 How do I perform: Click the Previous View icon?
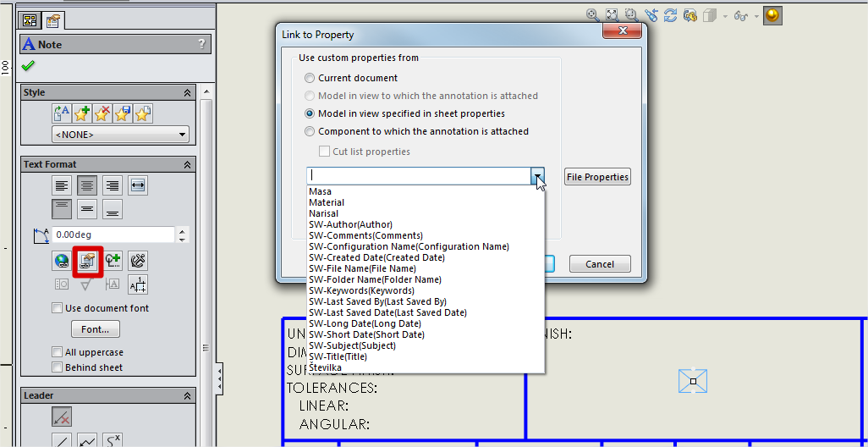pyautogui.click(x=651, y=15)
